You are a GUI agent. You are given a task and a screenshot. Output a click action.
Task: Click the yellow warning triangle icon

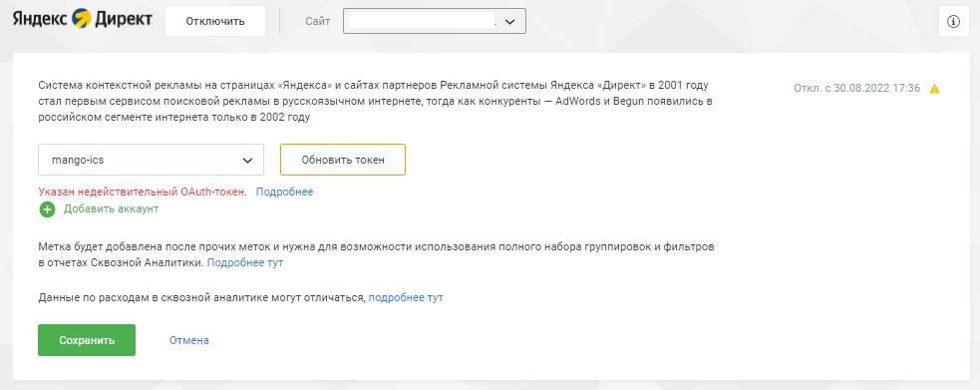tap(934, 89)
